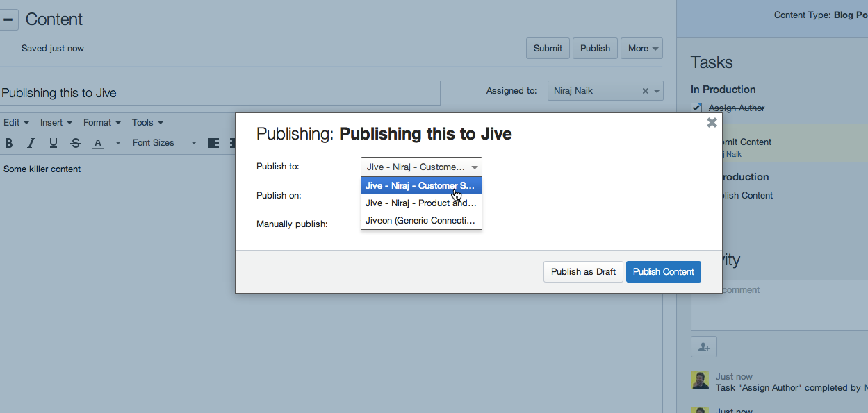Toggle italic formatting
This screenshot has height=413, width=868.
click(31, 143)
